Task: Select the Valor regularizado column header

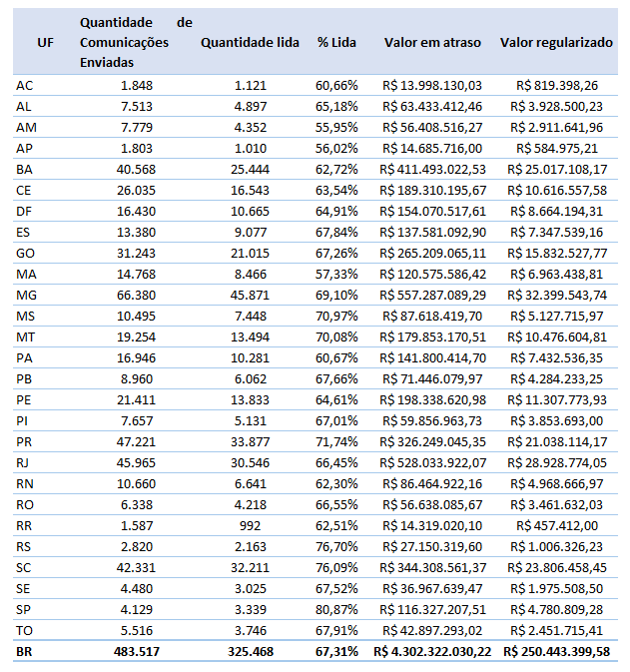Action: pos(556,42)
